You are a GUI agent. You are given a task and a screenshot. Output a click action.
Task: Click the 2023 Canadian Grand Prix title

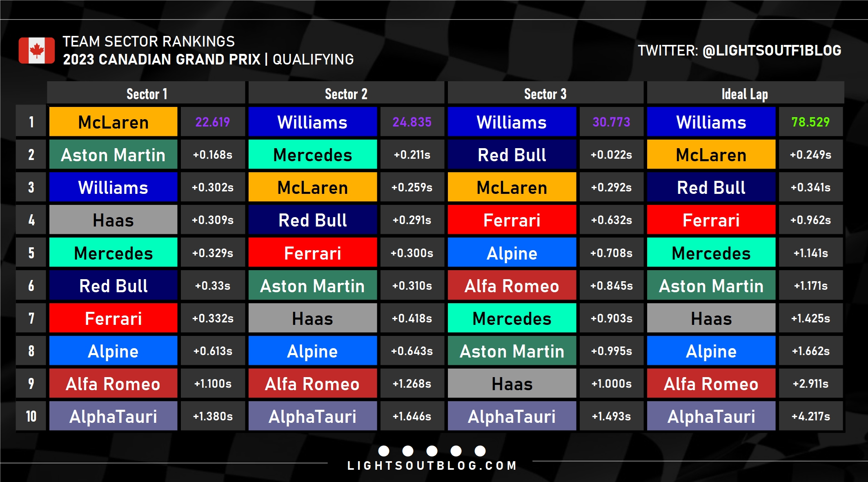click(x=162, y=60)
